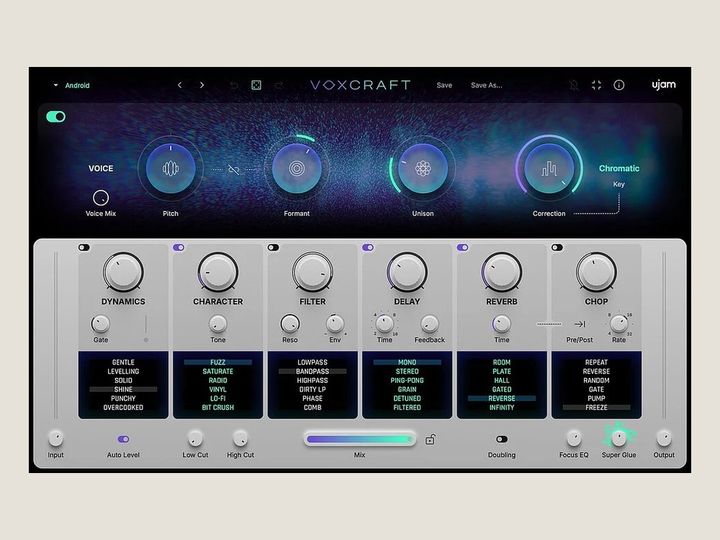This screenshot has height=540, width=720.
Task: Select COMB filter mode
Action: [x=312, y=408]
